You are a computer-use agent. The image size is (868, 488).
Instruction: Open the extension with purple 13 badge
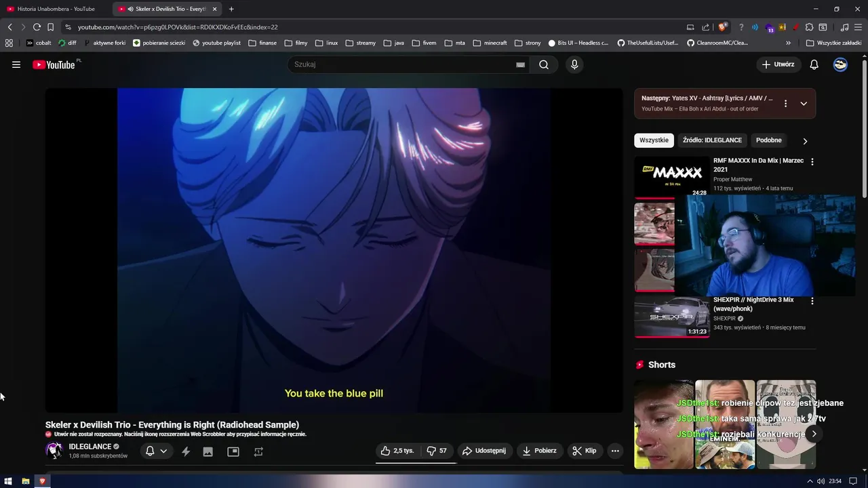(769, 28)
